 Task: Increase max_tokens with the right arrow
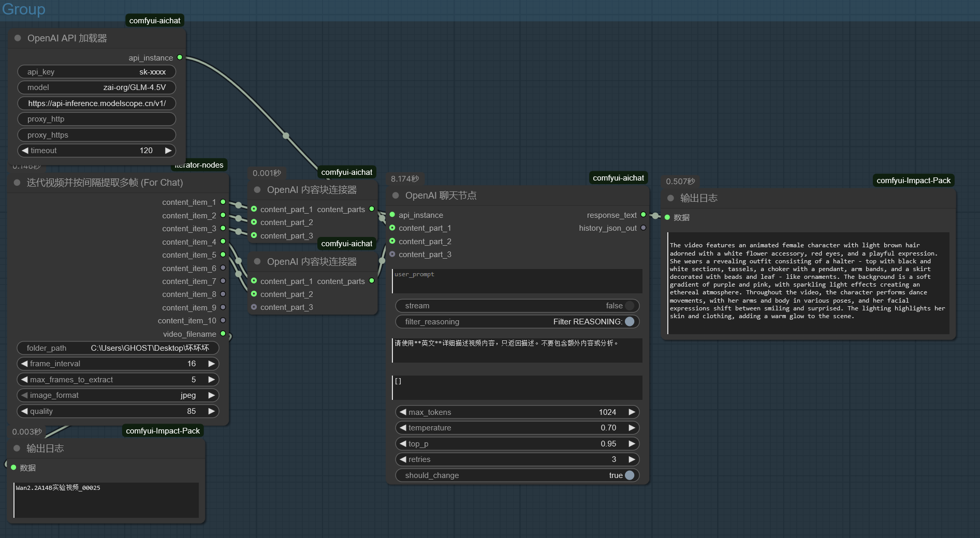[632, 412]
